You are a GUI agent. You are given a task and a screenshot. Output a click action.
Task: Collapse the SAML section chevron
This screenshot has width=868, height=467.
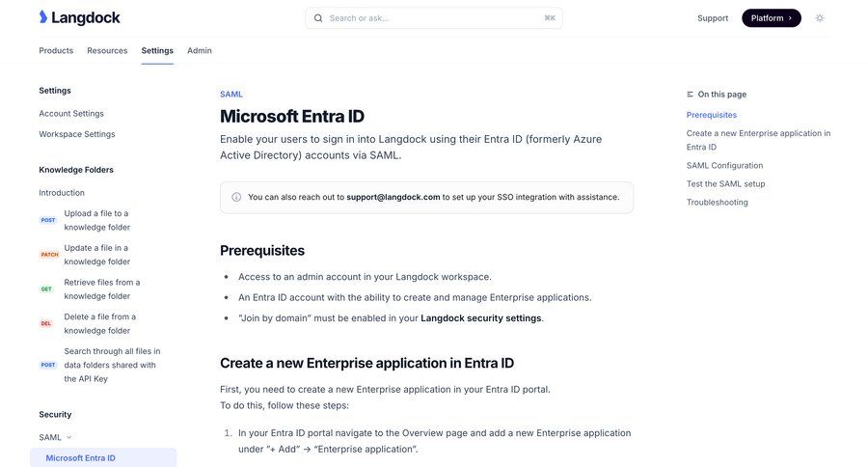tap(69, 438)
